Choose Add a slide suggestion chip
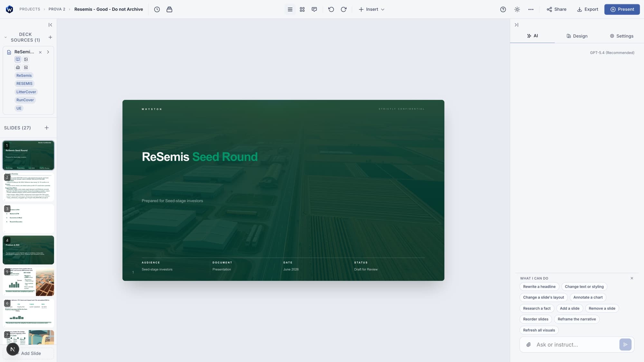Image resolution: width=644 pixels, height=362 pixels. [x=570, y=309]
